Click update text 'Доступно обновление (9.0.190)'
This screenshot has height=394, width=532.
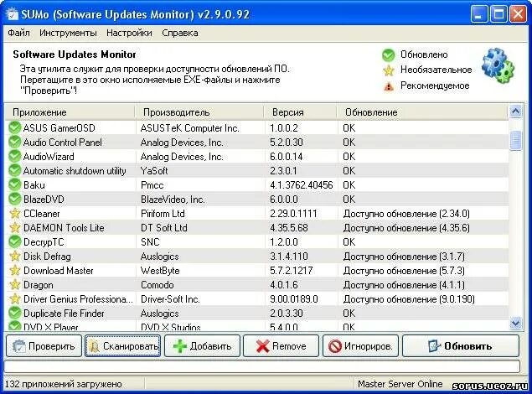click(x=409, y=299)
